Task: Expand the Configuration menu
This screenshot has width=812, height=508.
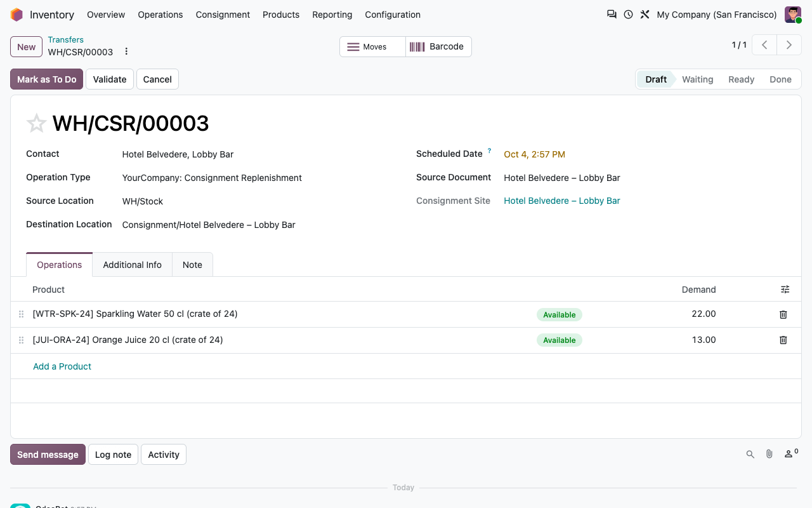Action: (393, 15)
